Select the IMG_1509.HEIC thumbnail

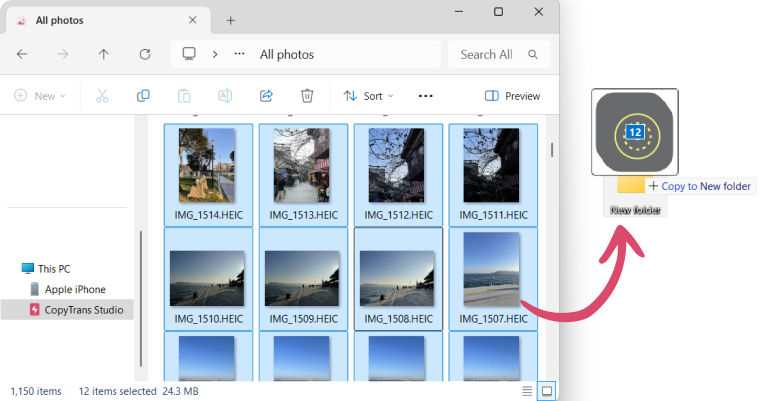[x=303, y=279]
